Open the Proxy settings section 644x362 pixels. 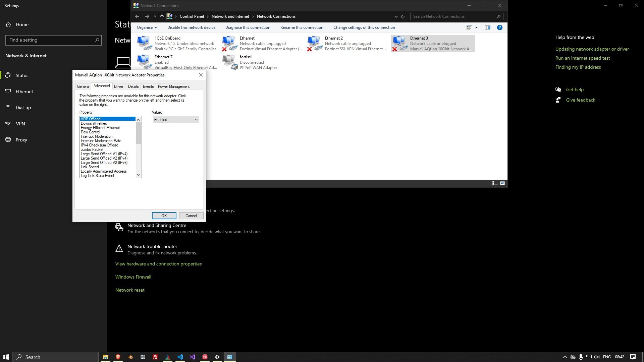[x=21, y=140]
